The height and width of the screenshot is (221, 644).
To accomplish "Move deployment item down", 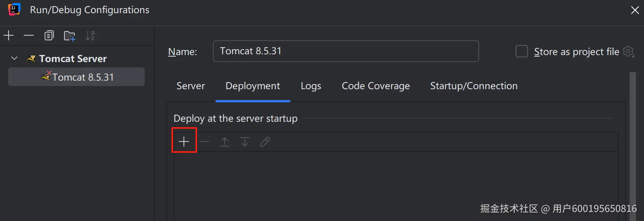I will [x=245, y=142].
